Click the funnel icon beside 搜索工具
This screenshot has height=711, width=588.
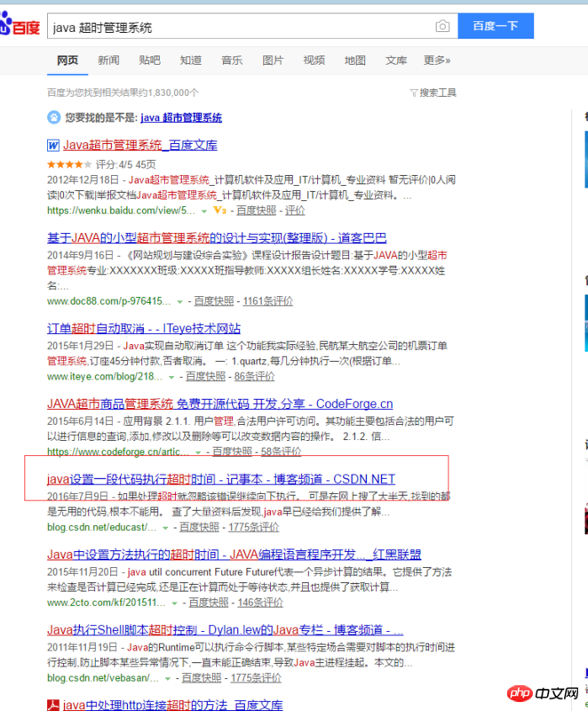pyautogui.click(x=414, y=93)
